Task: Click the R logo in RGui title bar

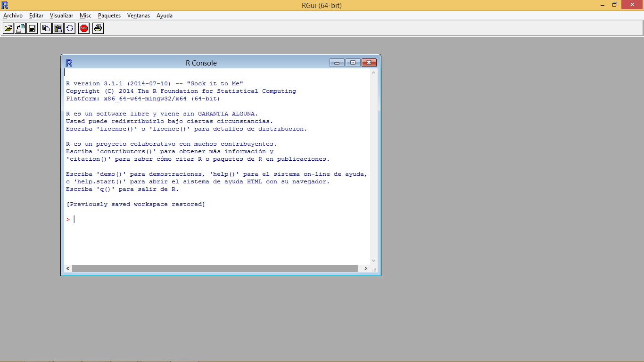Action: pyautogui.click(x=5, y=5)
